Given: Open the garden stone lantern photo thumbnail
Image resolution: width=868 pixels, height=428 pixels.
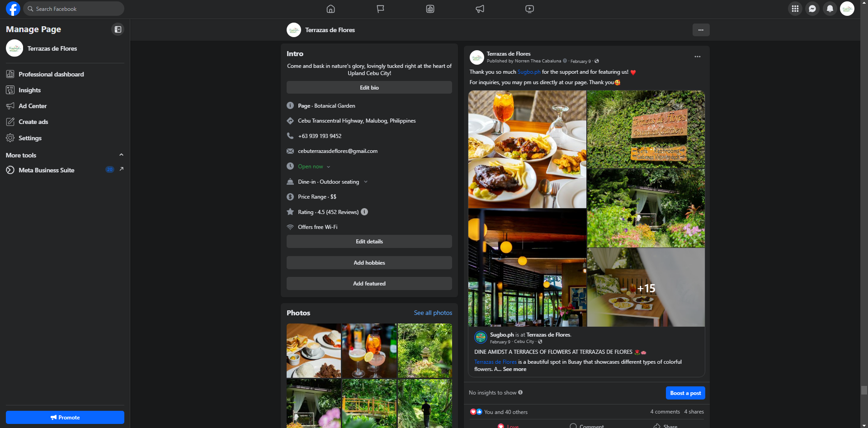Looking at the screenshot, I should click(425, 351).
